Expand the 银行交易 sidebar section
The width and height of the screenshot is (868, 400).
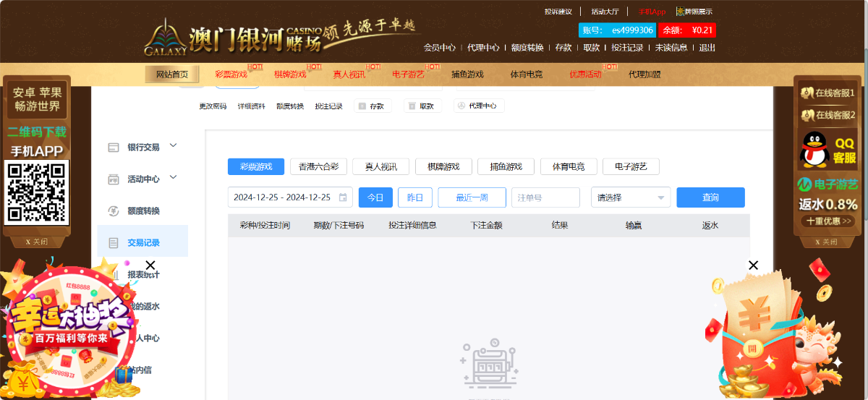(173, 146)
